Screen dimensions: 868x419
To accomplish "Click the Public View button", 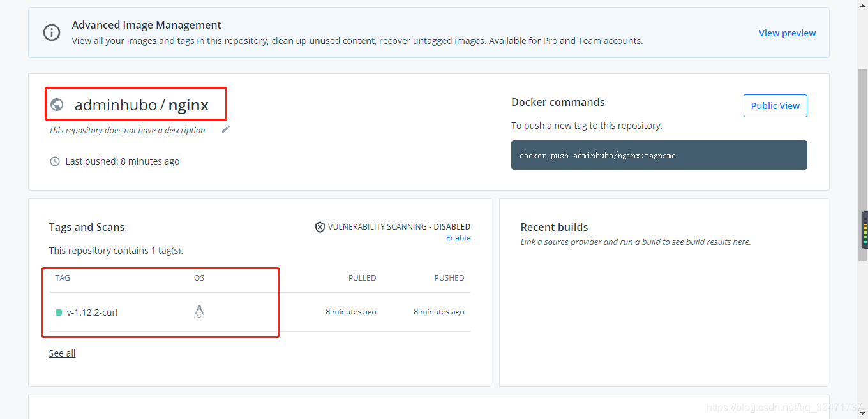I will (775, 106).
